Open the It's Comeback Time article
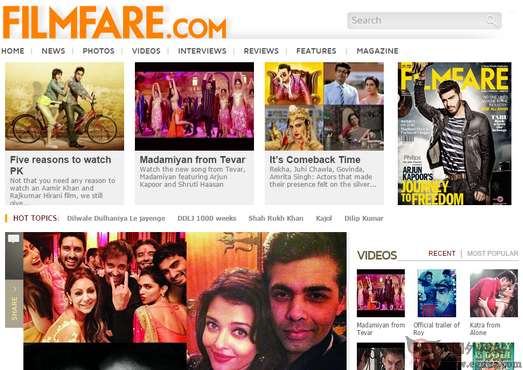This screenshot has height=370, width=523. tap(315, 159)
